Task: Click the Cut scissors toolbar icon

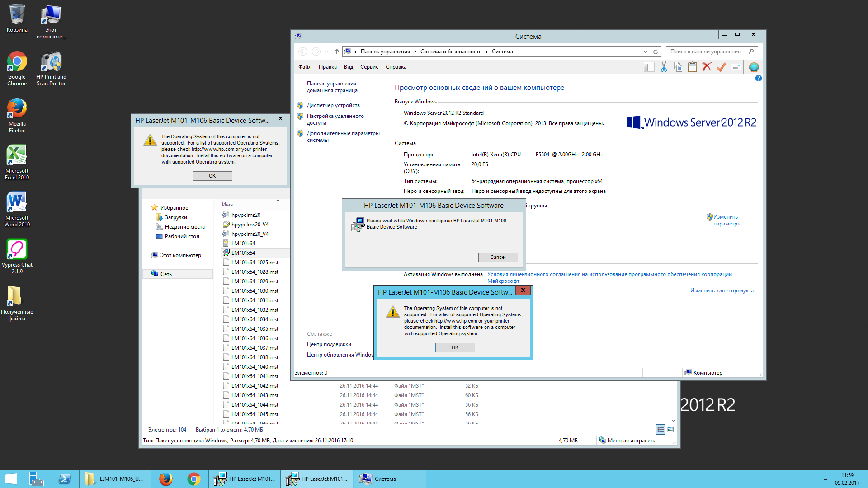Action: click(x=664, y=67)
